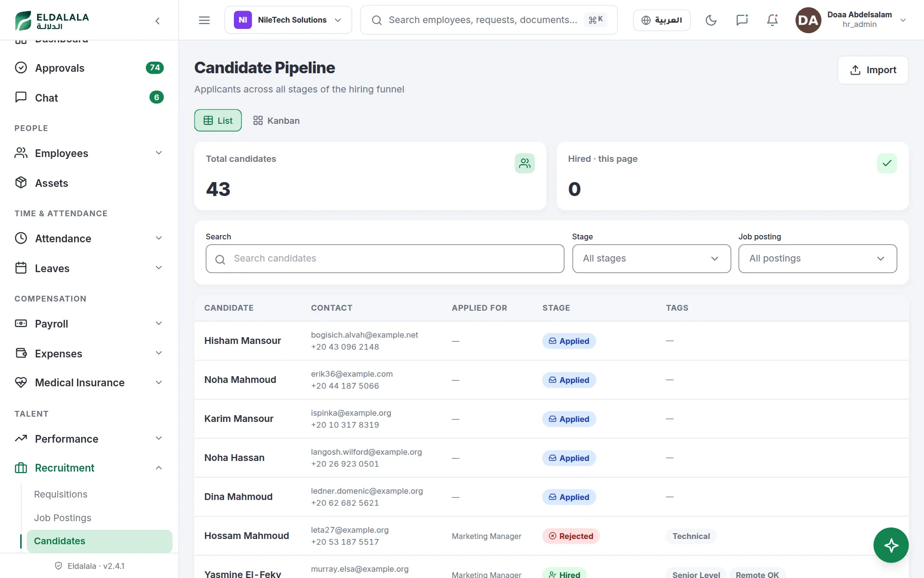Click the Attendance clock icon

tap(21, 238)
